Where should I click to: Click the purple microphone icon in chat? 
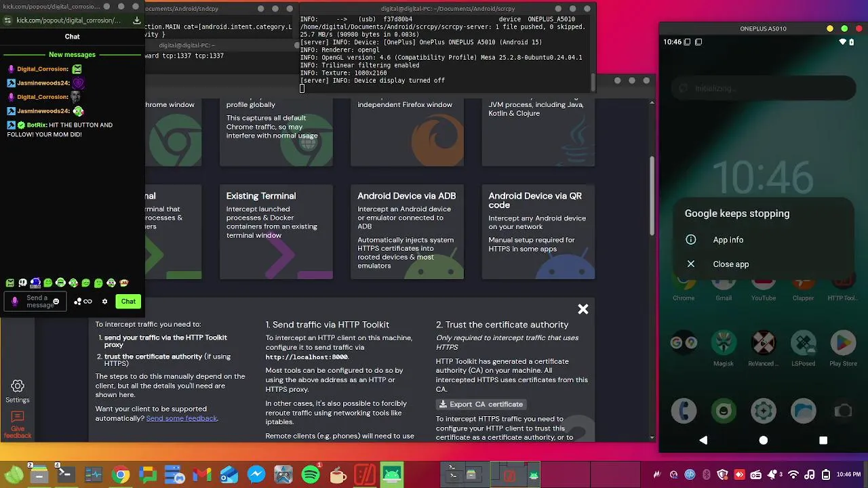[x=15, y=302]
